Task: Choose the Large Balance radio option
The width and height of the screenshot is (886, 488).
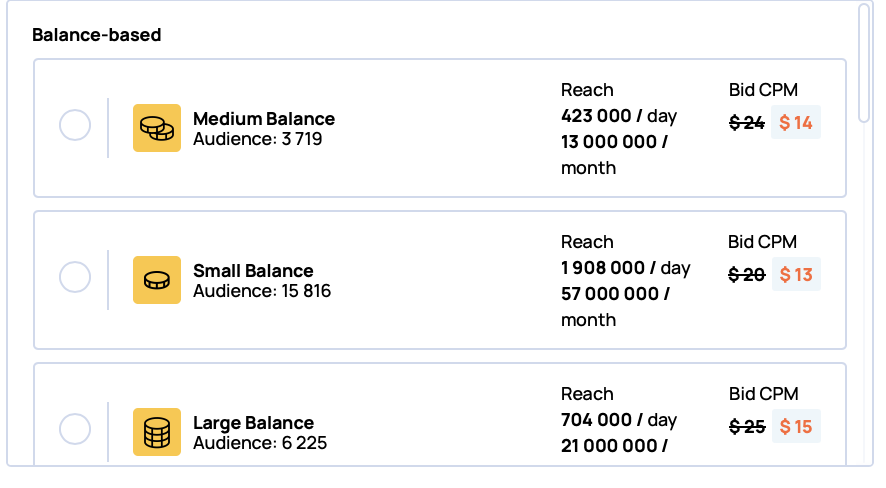Action: pyautogui.click(x=75, y=430)
